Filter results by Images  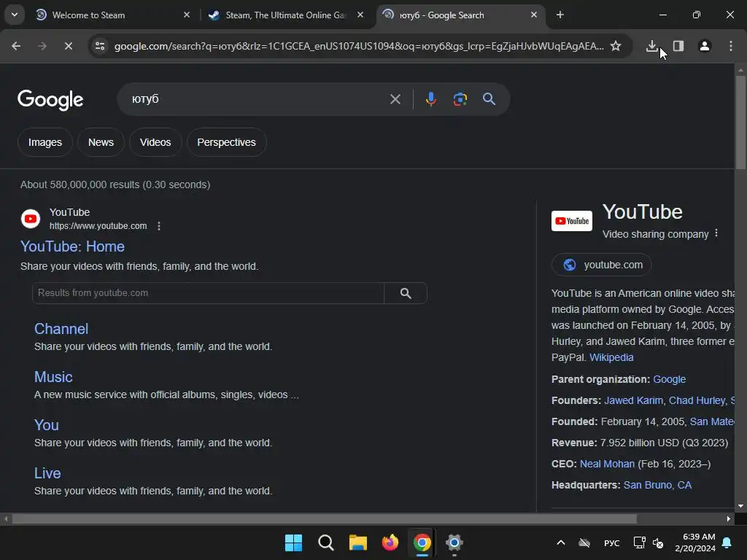[44, 142]
